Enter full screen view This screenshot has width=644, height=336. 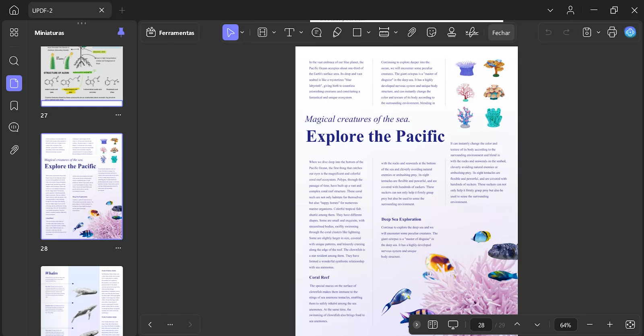(x=630, y=325)
